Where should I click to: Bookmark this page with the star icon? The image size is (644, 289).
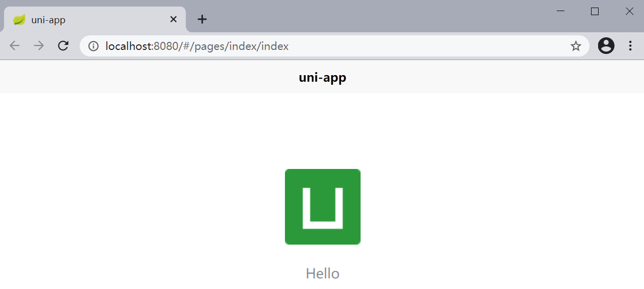click(576, 46)
